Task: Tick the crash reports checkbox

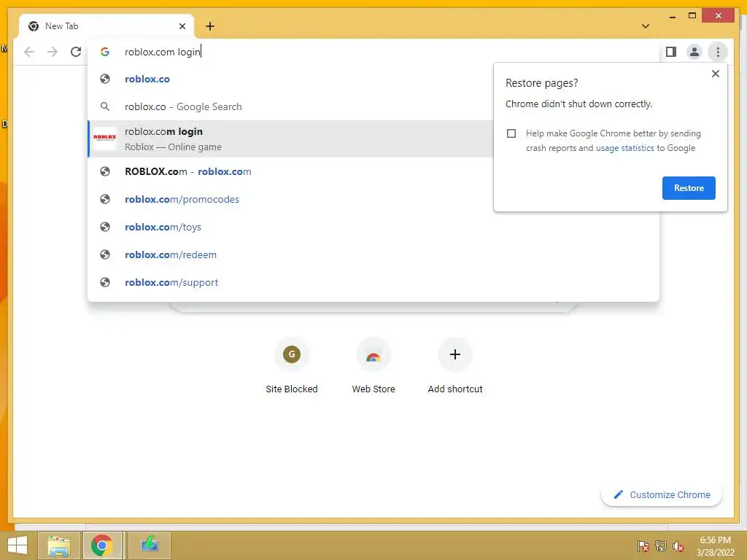Action: click(x=511, y=133)
